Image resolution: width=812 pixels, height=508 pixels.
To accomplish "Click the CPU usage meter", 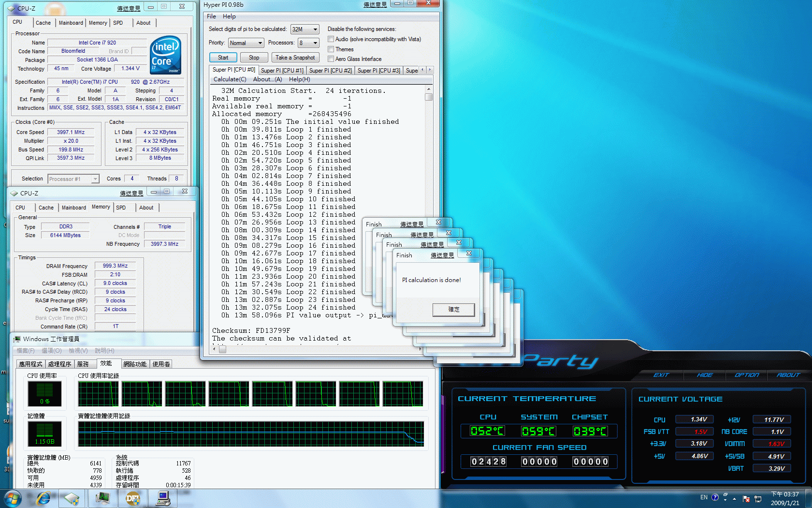I will [x=44, y=394].
